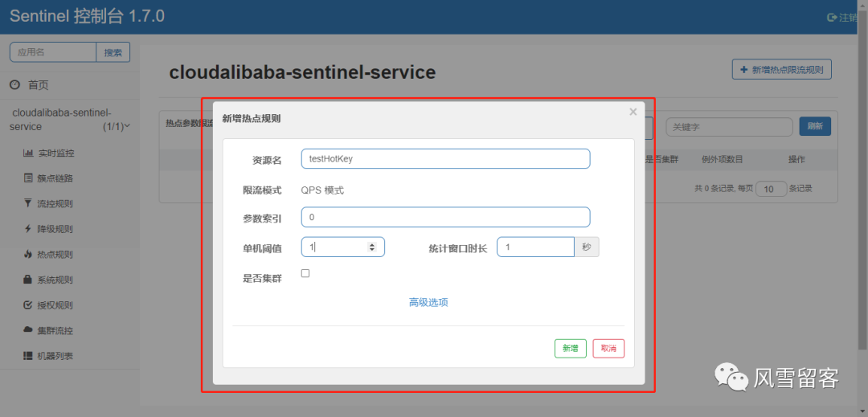Click into the 参数索引 input field
This screenshot has height=417, width=868.
pyautogui.click(x=445, y=217)
